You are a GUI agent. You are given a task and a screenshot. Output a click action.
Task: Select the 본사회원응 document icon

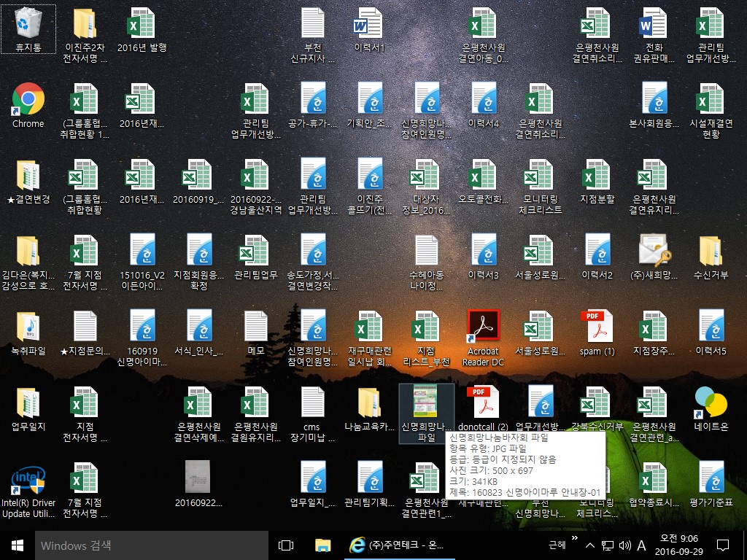(x=654, y=105)
